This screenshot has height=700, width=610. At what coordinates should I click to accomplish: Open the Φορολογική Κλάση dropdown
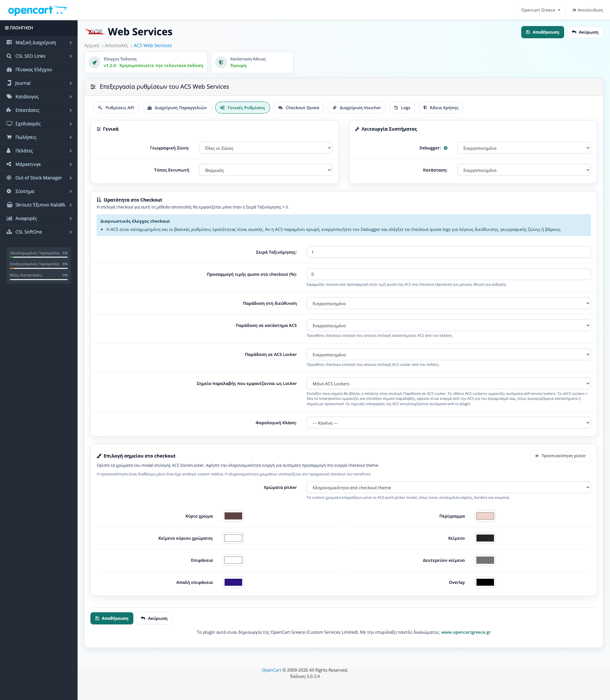click(x=449, y=423)
